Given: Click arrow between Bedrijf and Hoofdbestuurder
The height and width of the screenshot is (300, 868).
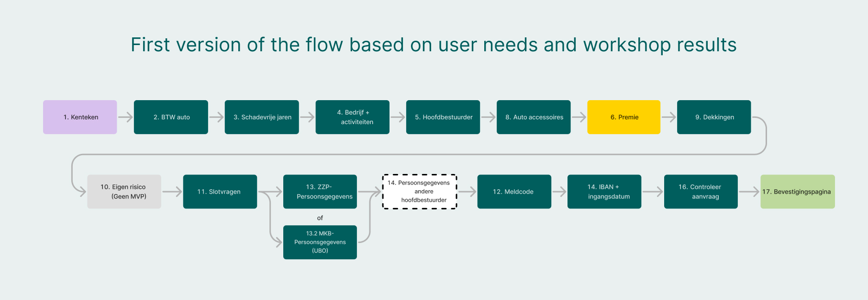Looking at the screenshot, I should coord(398,117).
